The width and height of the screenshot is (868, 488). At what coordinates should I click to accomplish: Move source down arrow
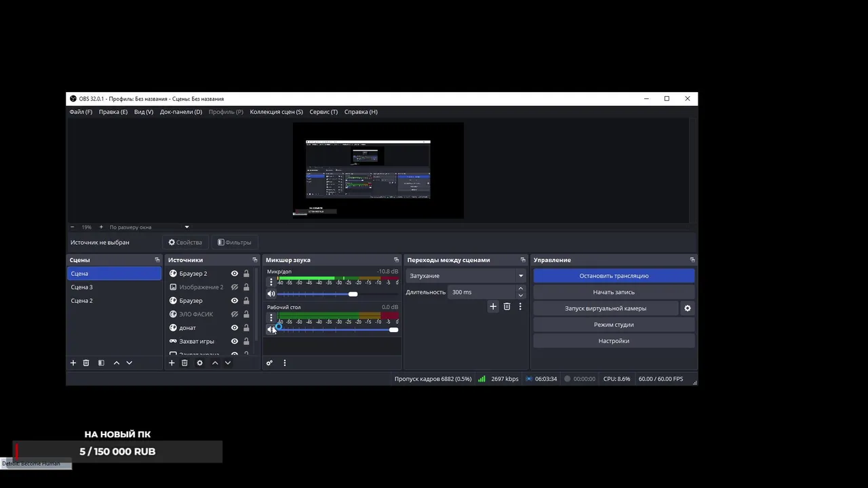pyautogui.click(x=228, y=363)
